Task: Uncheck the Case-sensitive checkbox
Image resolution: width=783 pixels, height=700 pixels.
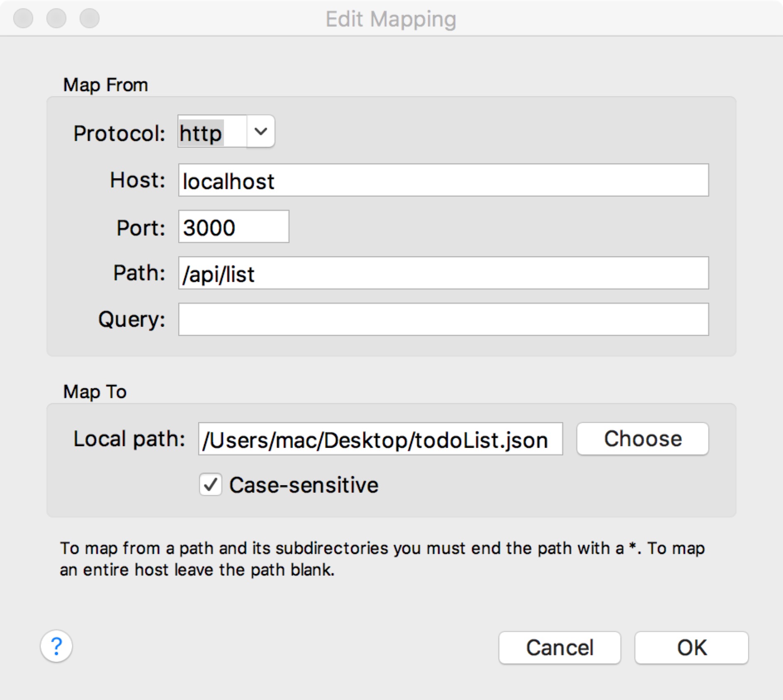Action: (211, 485)
